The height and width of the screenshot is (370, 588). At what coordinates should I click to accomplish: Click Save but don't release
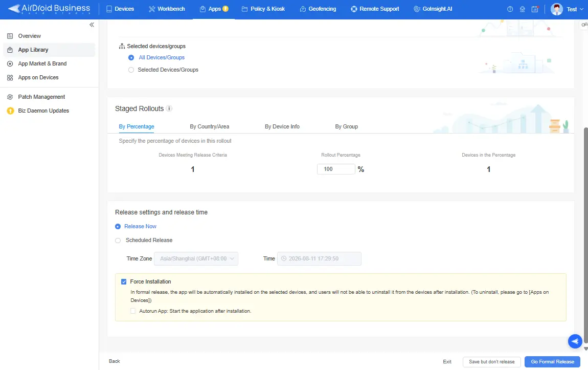click(492, 362)
